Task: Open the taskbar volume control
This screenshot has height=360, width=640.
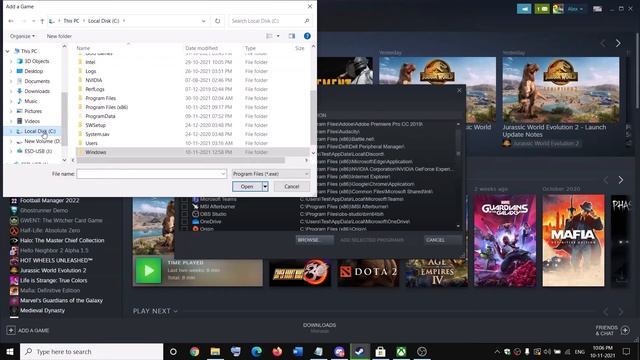Action: pos(547,351)
